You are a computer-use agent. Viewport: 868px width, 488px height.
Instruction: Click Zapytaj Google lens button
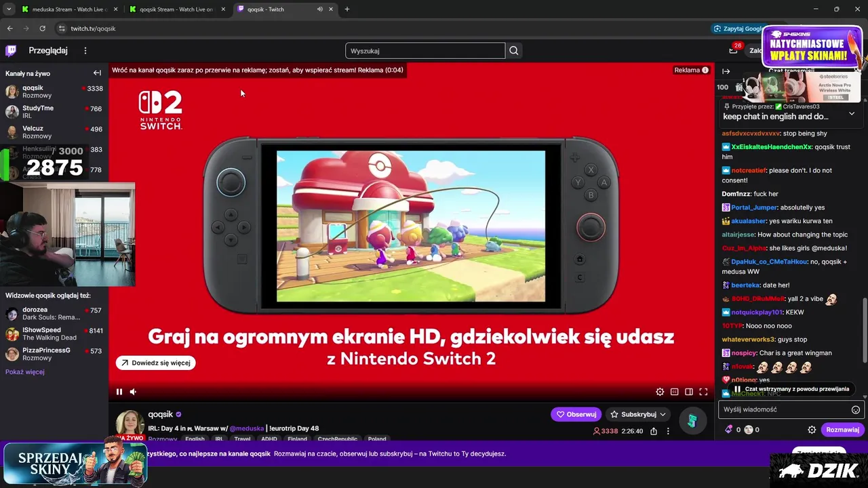tap(738, 28)
